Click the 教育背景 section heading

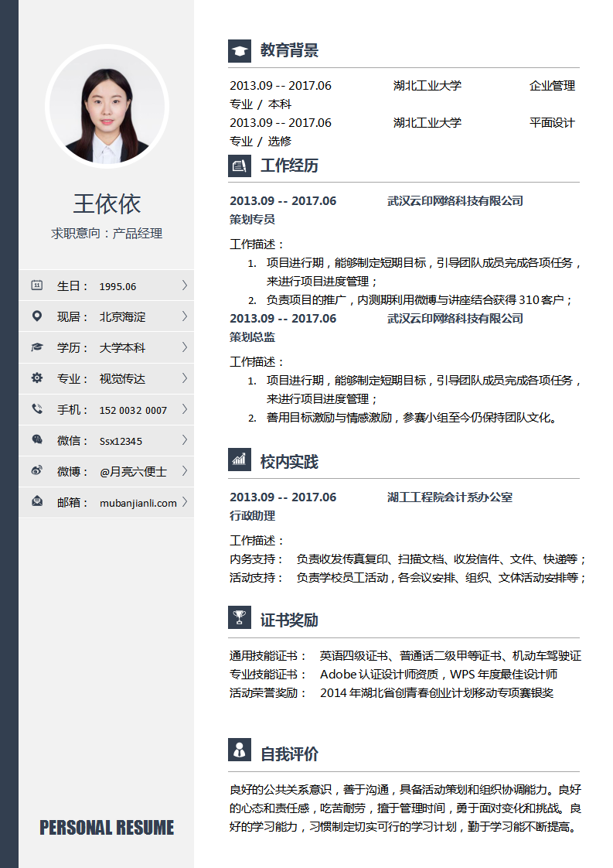pyautogui.click(x=289, y=50)
